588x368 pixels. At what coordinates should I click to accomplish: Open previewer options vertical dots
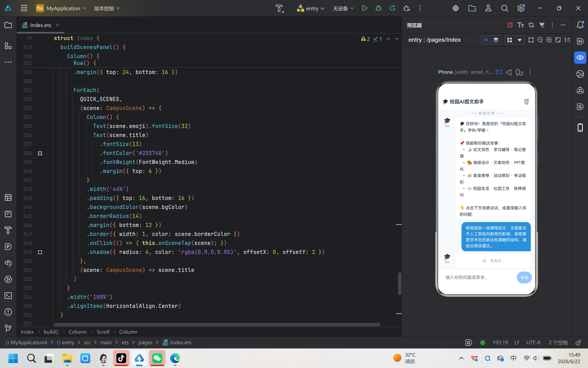(552, 25)
